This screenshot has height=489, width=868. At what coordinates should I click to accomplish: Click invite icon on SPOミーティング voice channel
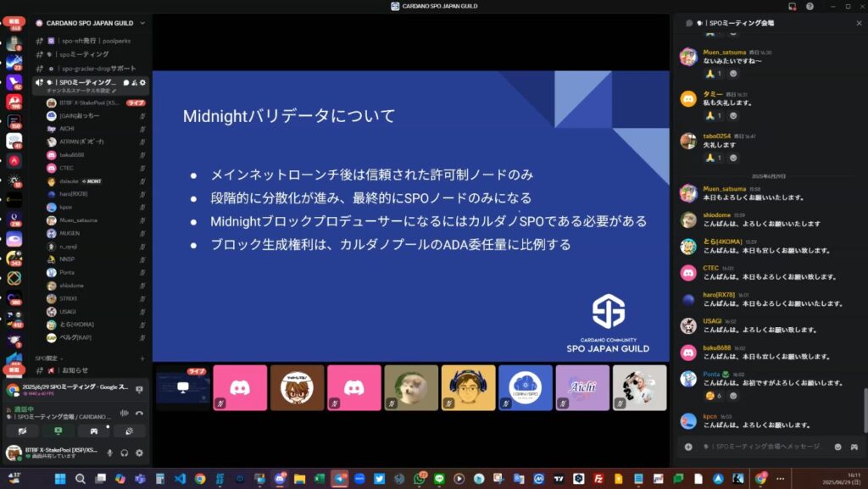134,82
